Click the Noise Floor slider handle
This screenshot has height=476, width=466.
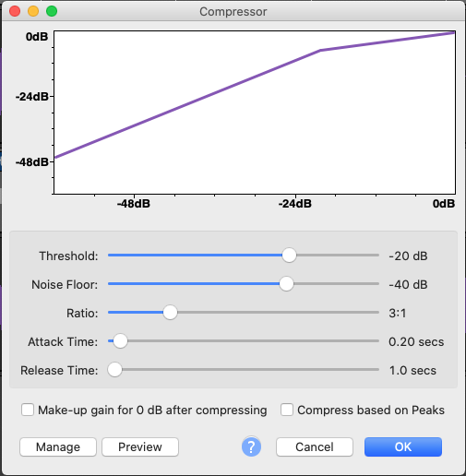coord(286,284)
